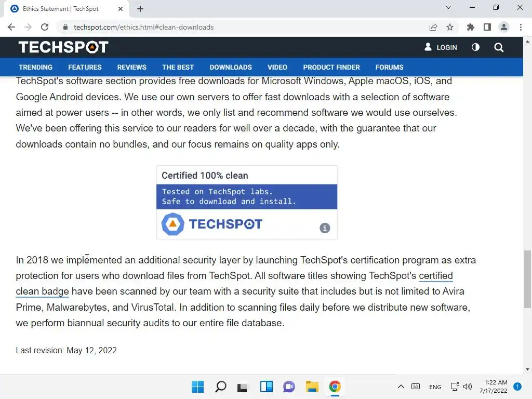Click the address bar URL

click(x=143, y=27)
